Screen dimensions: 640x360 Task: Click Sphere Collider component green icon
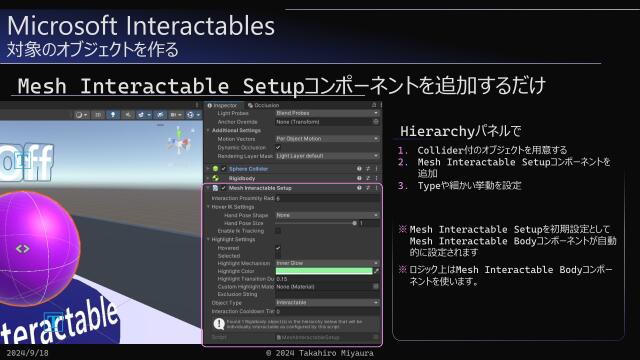pyautogui.click(x=216, y=169)
